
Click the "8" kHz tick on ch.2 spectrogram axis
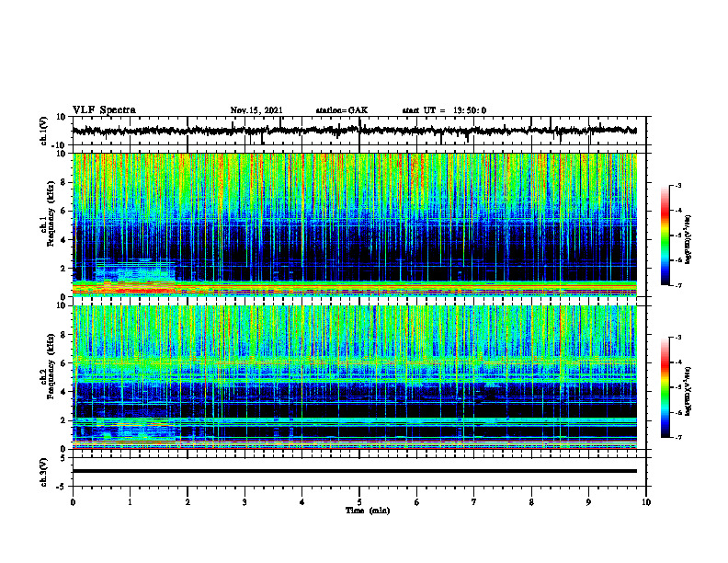point(63,335)
